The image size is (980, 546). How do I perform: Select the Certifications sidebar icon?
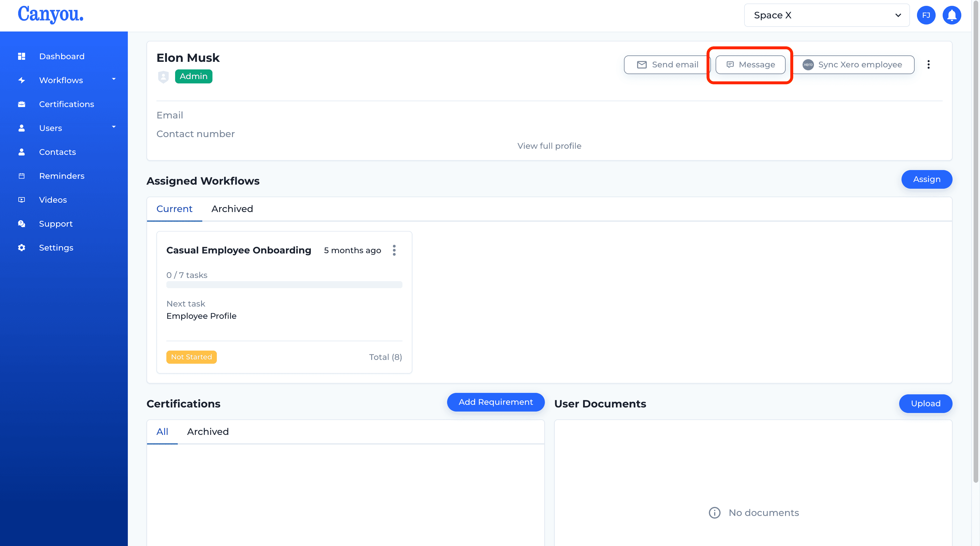(22, 104)
